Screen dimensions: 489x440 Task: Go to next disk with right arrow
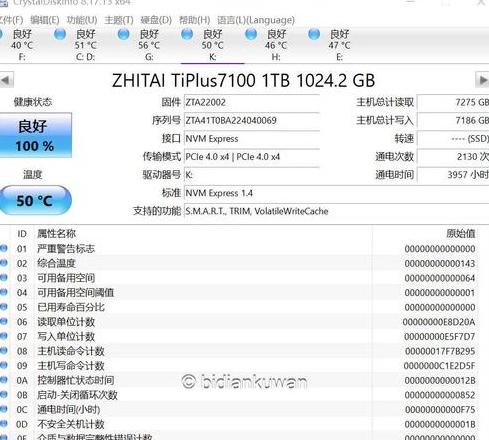(x=482, y=80)
